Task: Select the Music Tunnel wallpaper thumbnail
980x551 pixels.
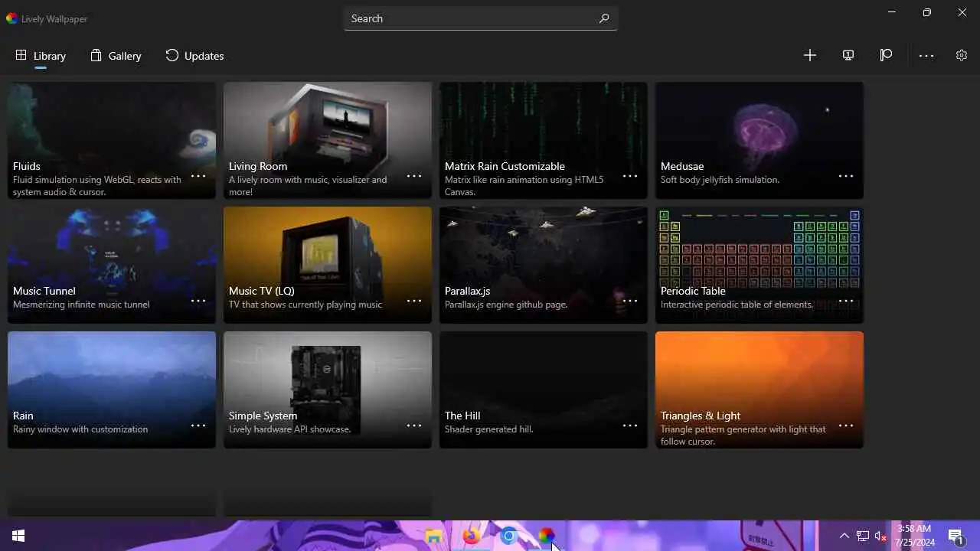Action: coord(112,265)
